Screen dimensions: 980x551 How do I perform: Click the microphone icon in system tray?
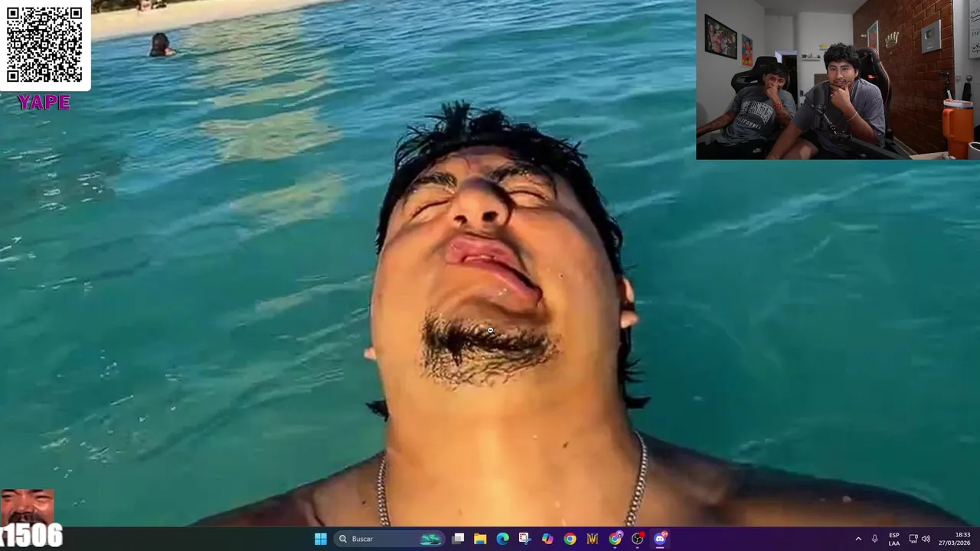(x=874, y=539)
